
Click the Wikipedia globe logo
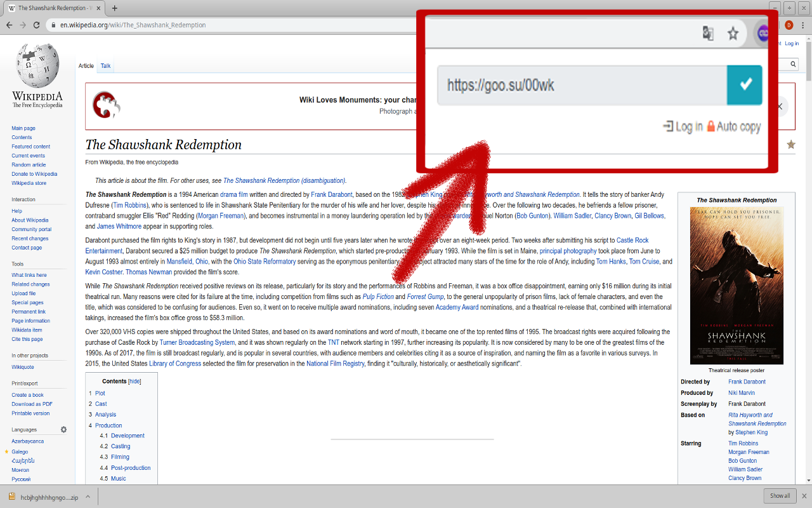coord(37,65)
